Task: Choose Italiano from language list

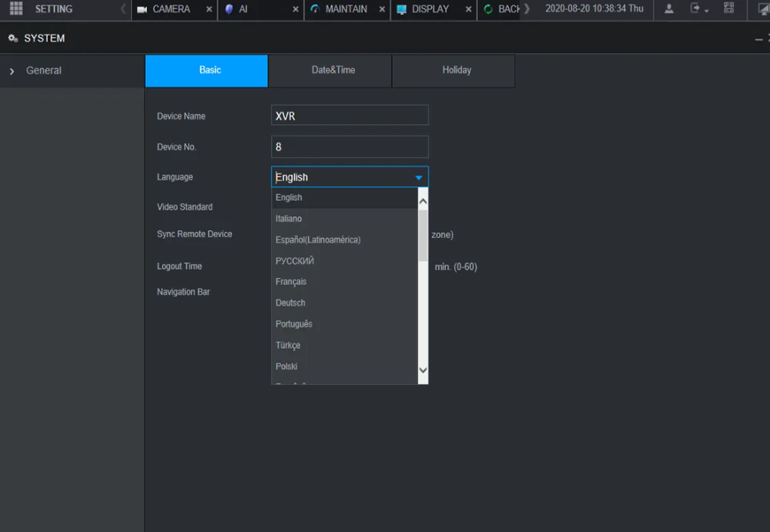Action: [x=344, y=219]
